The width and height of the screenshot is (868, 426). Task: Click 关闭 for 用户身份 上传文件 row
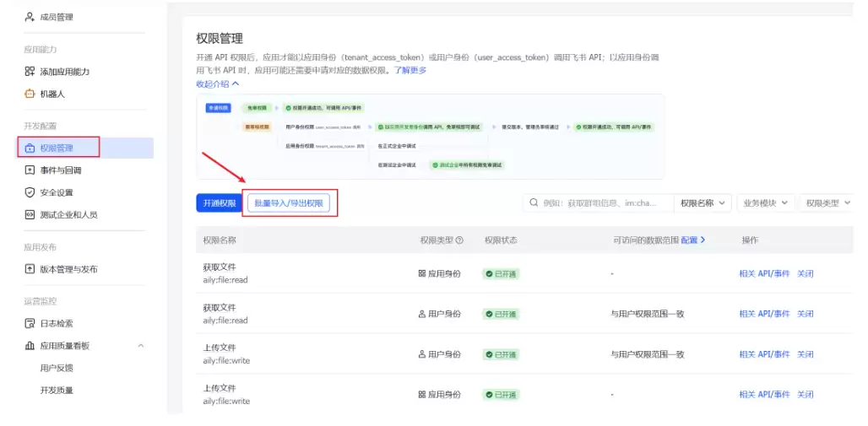click(805, 354)
